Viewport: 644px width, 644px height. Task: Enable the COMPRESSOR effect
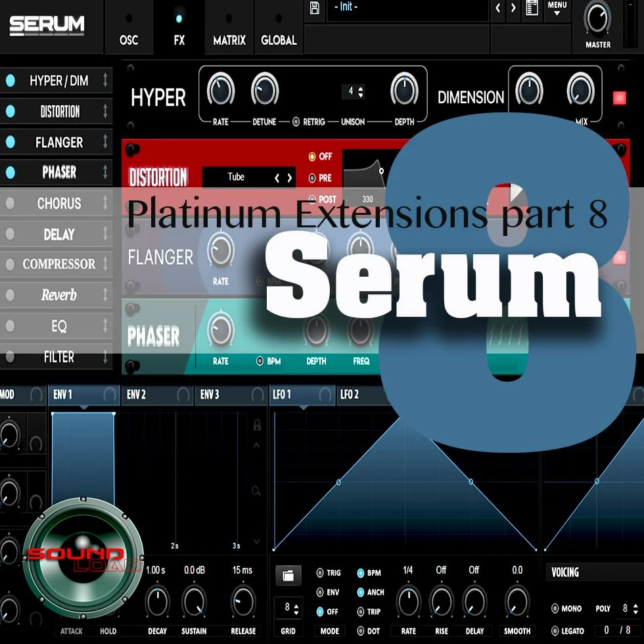11,264
